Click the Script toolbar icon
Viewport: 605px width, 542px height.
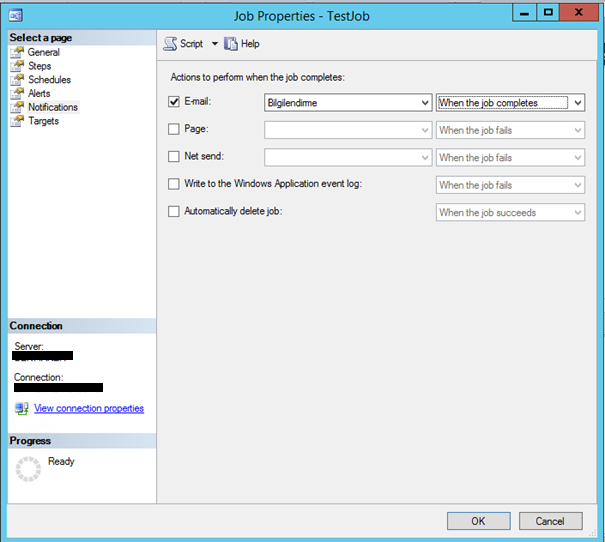(171, 44)
